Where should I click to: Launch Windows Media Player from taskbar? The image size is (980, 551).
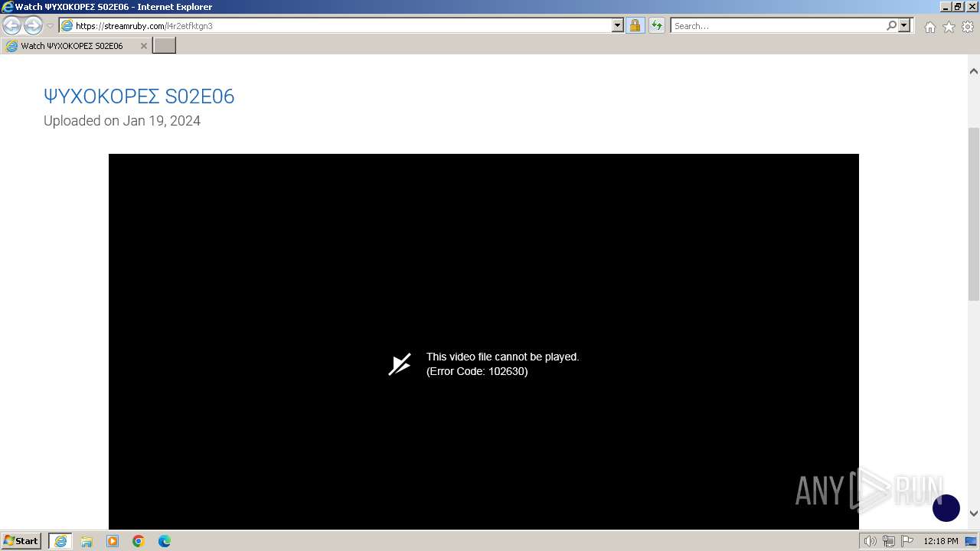[x=113, y=541]
